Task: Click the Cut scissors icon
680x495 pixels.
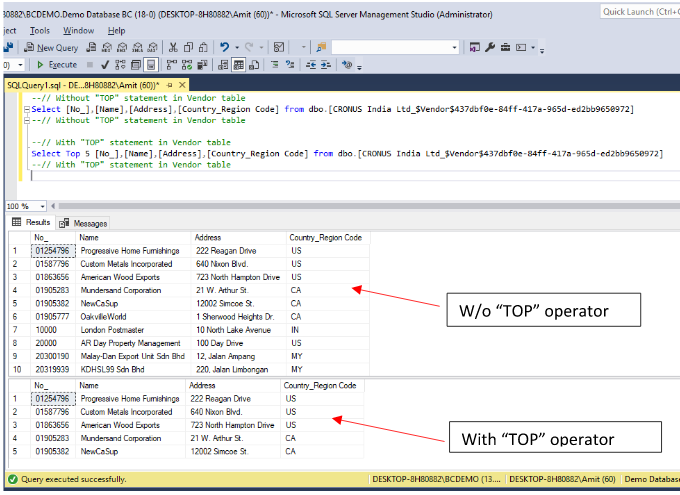Action: [173, 47]
